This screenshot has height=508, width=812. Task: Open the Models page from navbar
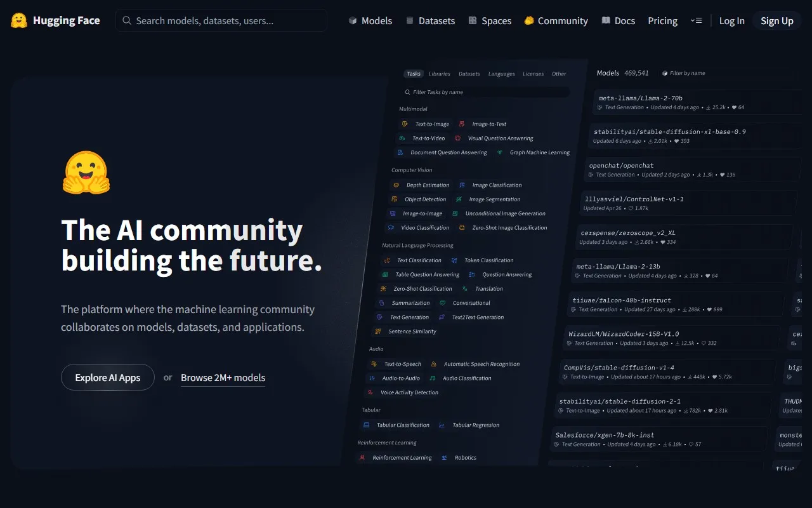pos(370,21)
